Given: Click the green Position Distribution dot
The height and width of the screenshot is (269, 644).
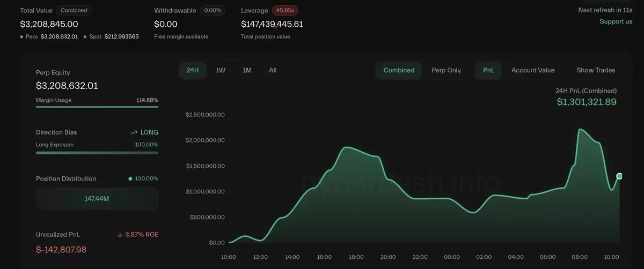Looking at the screenshot, I should point(130,179).
